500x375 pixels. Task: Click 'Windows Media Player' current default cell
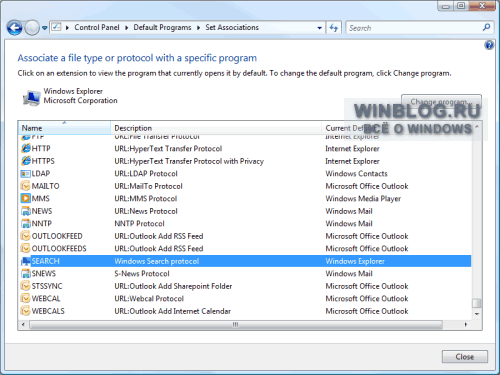click(363, 199)
